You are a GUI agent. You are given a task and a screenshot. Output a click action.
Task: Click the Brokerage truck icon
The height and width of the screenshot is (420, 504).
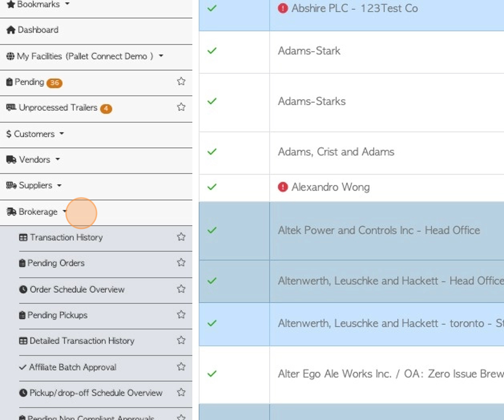[11, 212]
